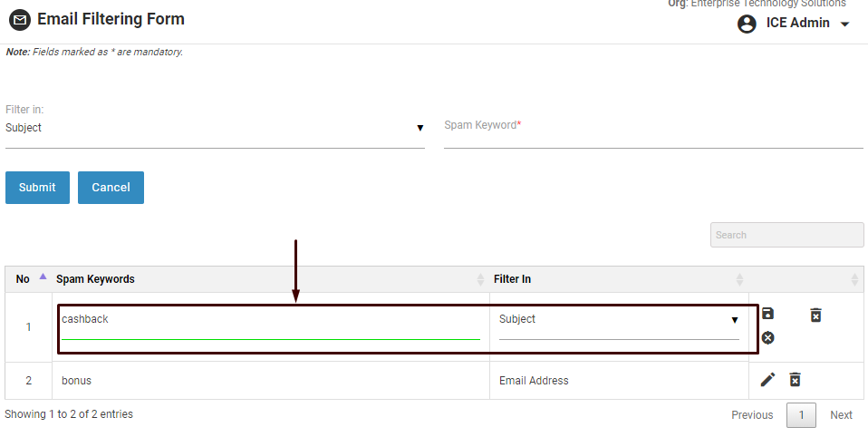
Task: Delete the bonus keyword row
Action: point(795,380)
